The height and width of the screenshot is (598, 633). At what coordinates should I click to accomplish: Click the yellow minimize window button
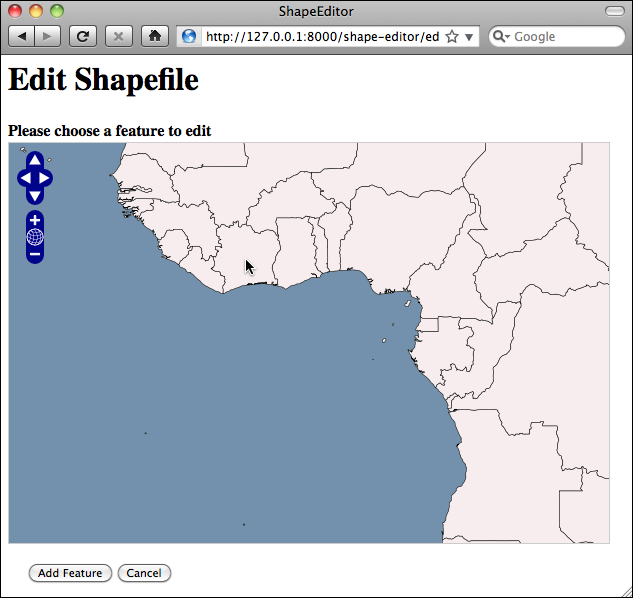tap(36, 11)
